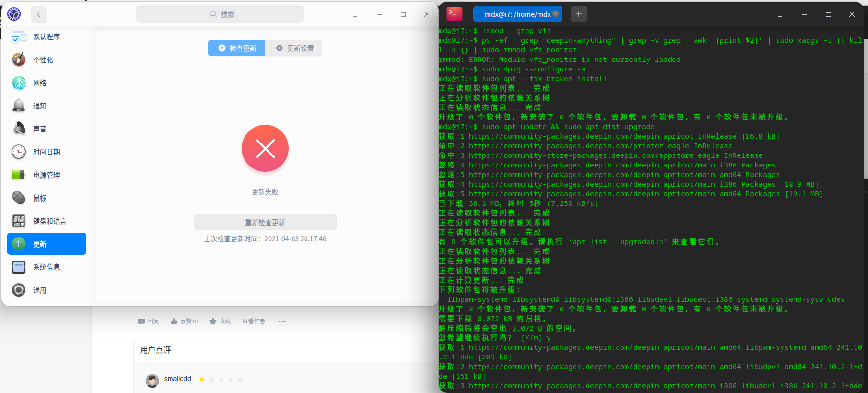Screen dimensions: 868x393
Task: Click the terminal app icon in title bar
Action: (x=454, y=14)
